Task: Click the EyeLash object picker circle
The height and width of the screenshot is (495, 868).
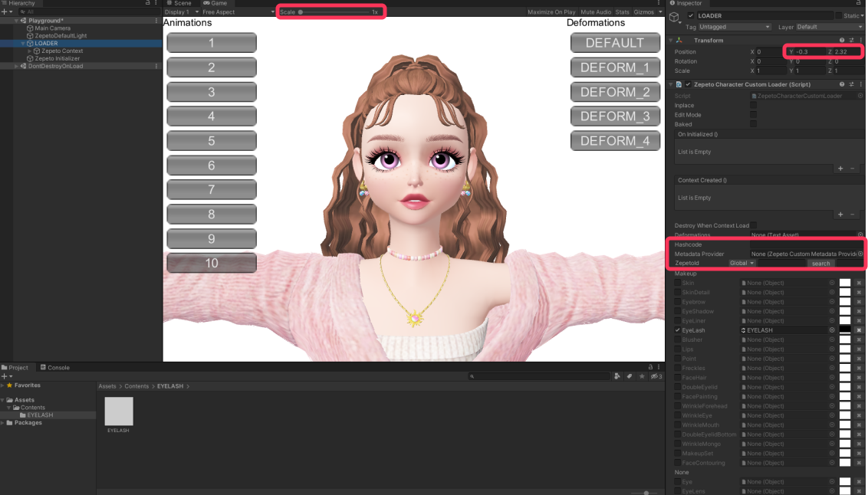Action: 832,330
